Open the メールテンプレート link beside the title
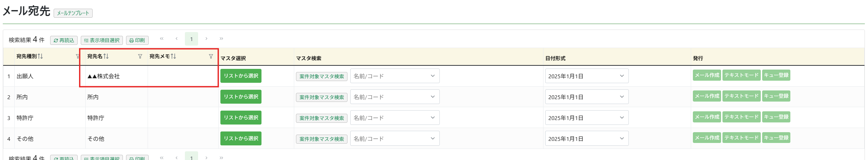Viewport: 868px width, 160px height. pyautogui.click(x=73, y=13)
